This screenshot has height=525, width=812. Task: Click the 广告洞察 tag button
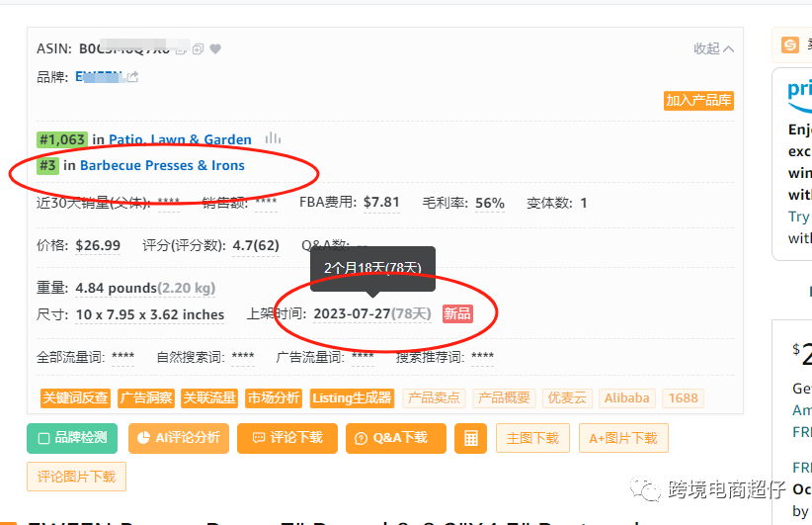pyautogui.click(x=146, y=398)
